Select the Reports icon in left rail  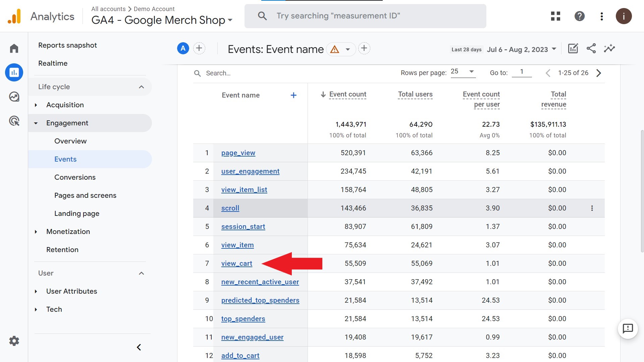[x=14, y=72]
